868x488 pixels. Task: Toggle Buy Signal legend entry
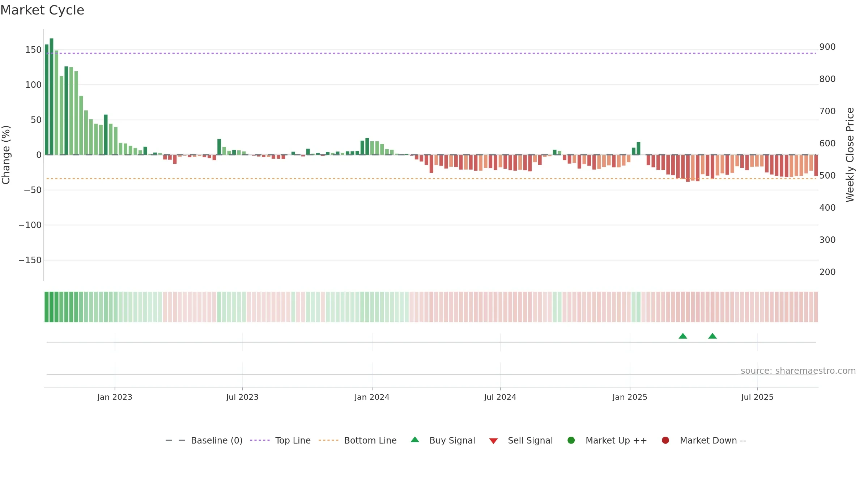[x=443, y=440]
